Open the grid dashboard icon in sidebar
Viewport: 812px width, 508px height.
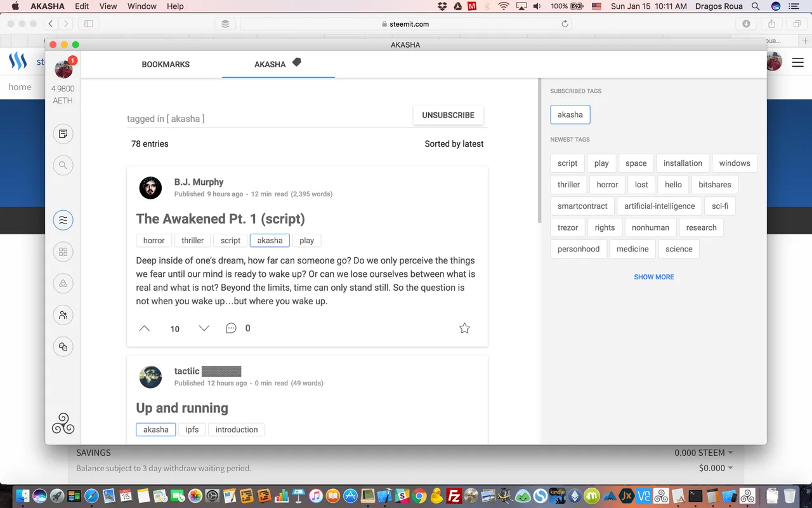pos(63,252)
